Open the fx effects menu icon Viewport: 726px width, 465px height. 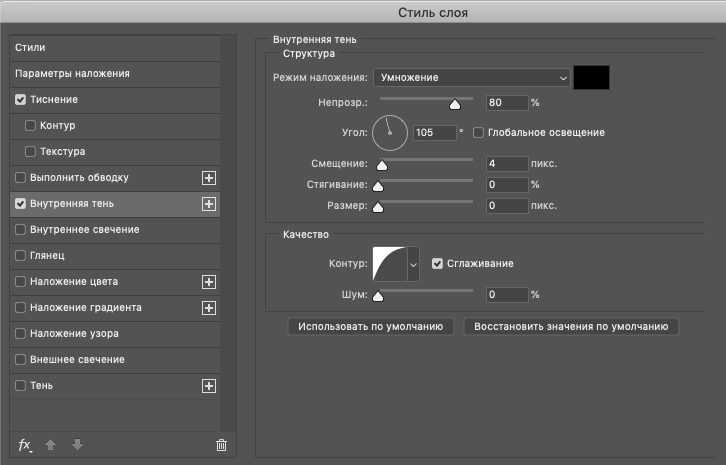pyautogui.click(x=25, y=445)
